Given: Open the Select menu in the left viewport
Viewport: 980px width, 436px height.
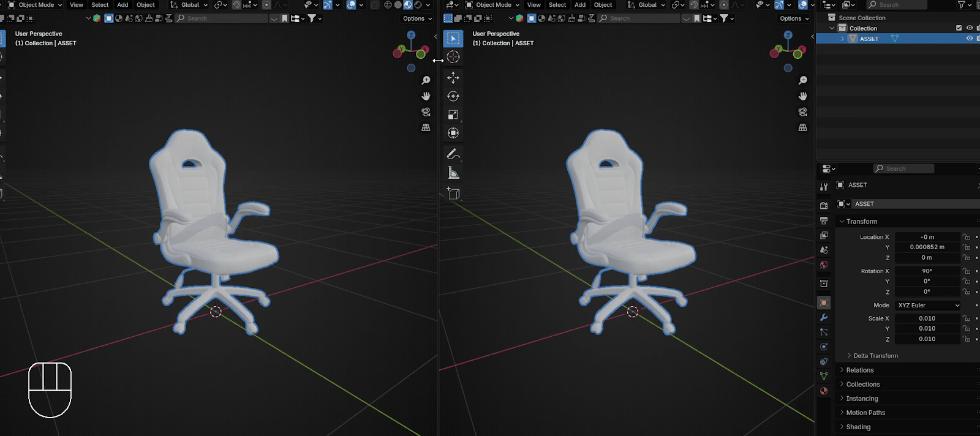Looking at the screenshot, I should tap(100, 5).
